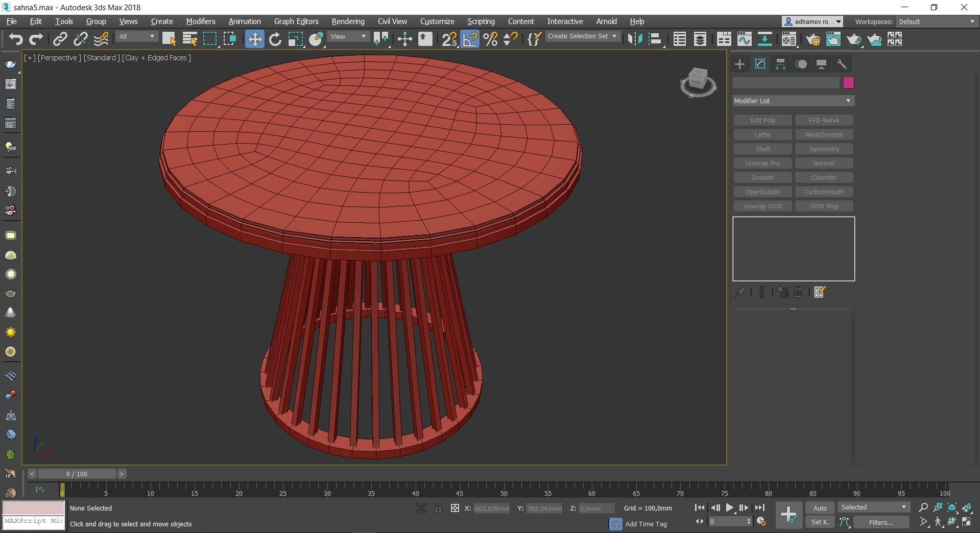Click the TurboSmooth modifier button
The image size is (980, 533).
824,192
